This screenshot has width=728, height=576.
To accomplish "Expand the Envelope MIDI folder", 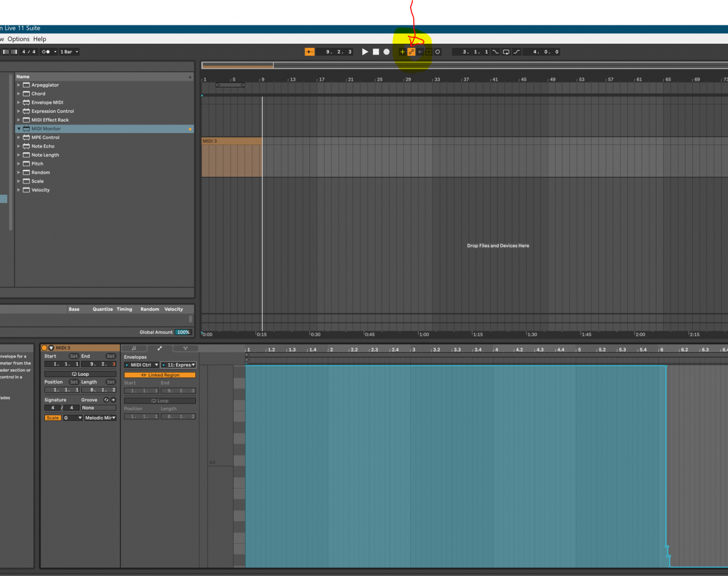I will point(19,103).
